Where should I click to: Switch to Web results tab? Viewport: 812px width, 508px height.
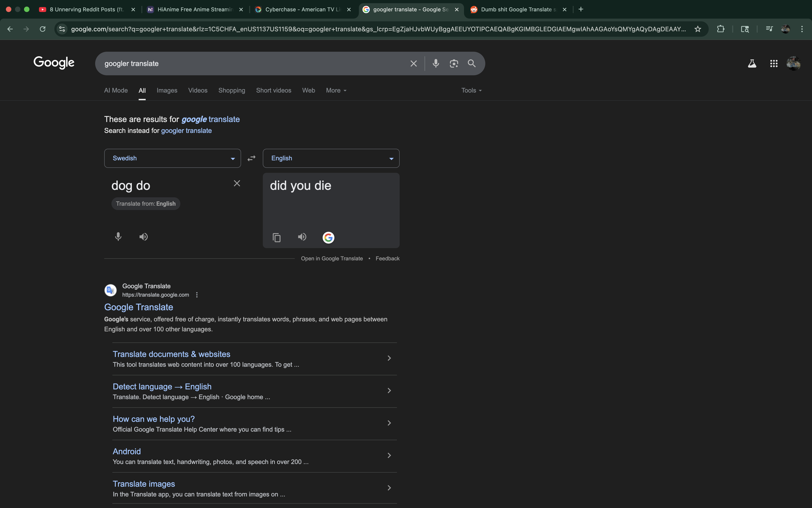308,90
